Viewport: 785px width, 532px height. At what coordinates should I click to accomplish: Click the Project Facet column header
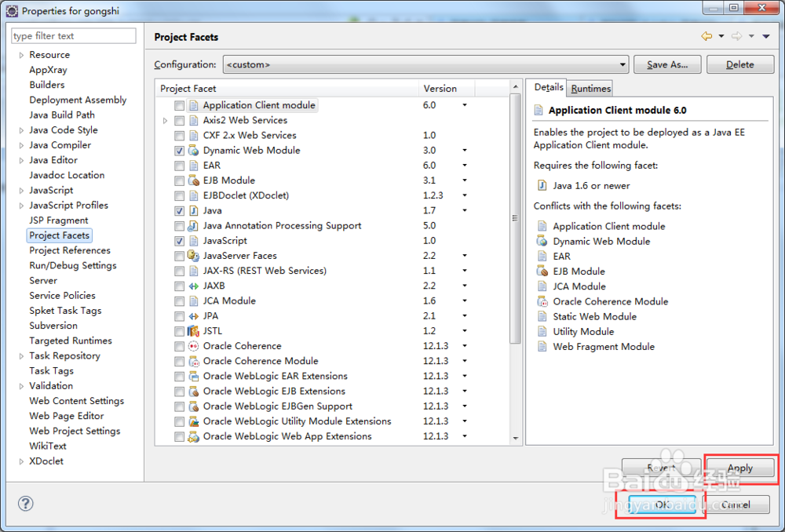click(287, 89)
